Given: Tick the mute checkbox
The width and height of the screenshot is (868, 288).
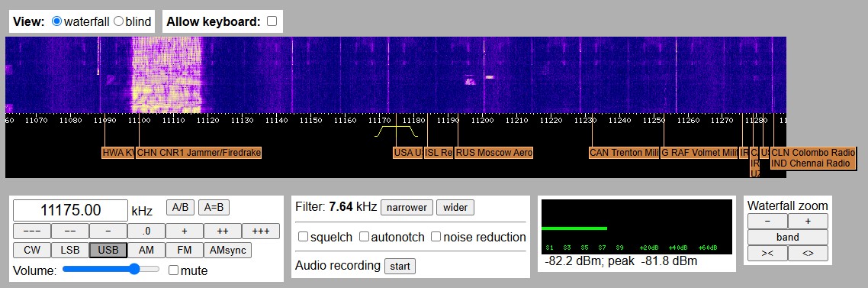Looking at the screenshot, I should click(x=173, y=270).
